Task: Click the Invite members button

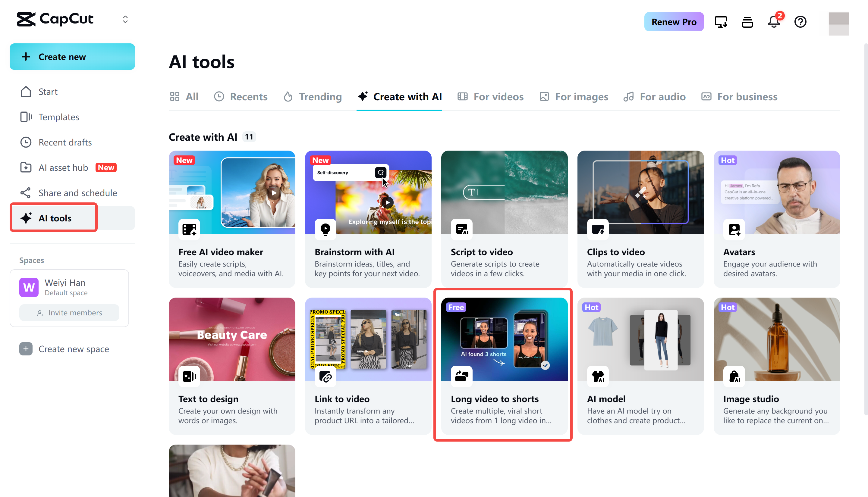Action: click(69, 312)
